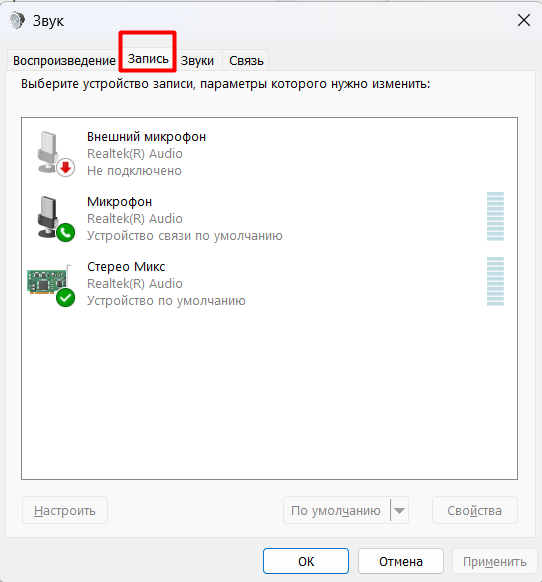Click the Применить button
This screenshot has width=542, height=582.
pos(495,561)
